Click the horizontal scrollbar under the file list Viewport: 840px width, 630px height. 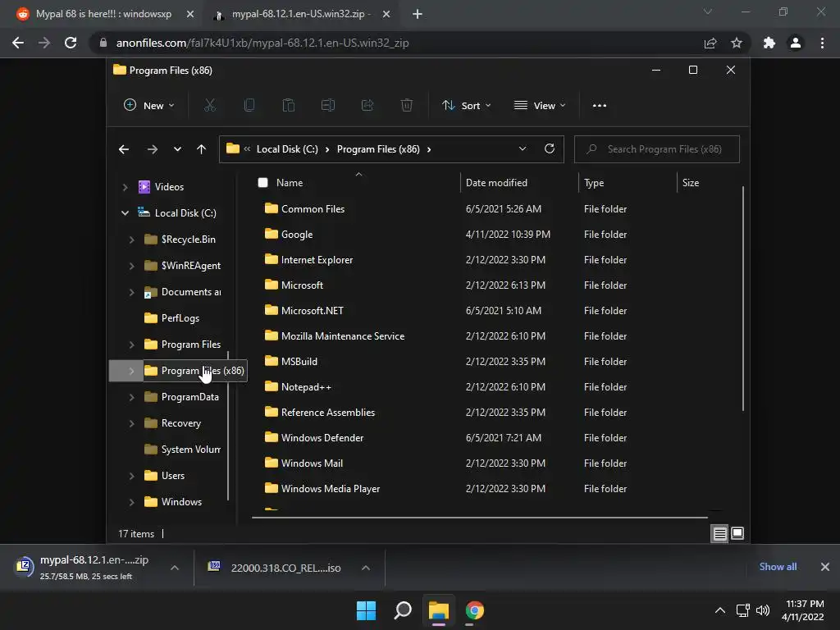point(479,518)
